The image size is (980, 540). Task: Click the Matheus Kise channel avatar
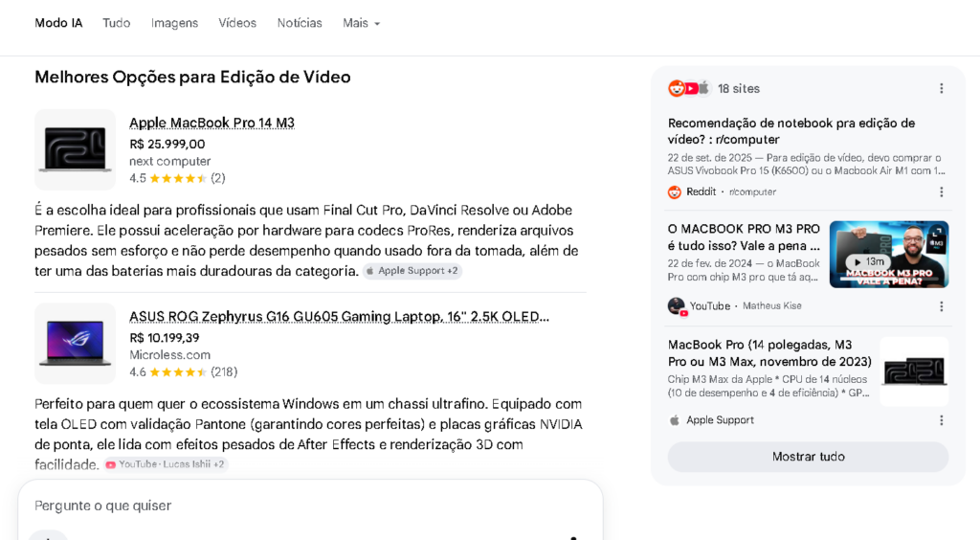pos(677,306)
